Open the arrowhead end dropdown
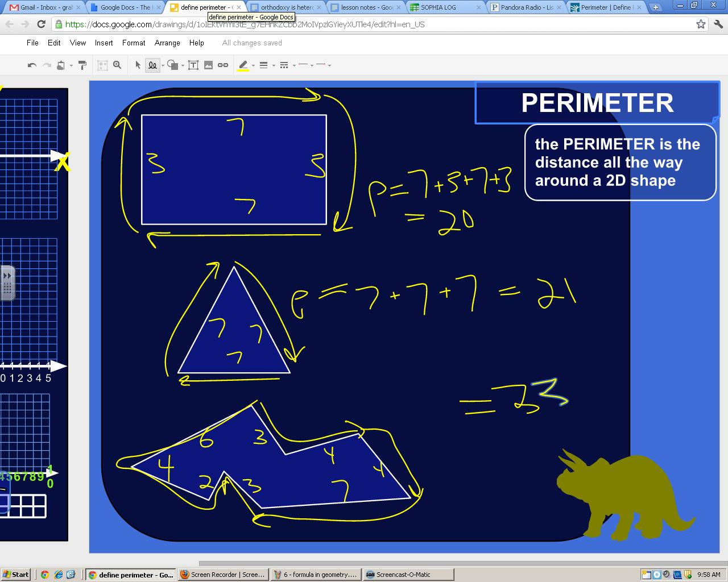 328,65
